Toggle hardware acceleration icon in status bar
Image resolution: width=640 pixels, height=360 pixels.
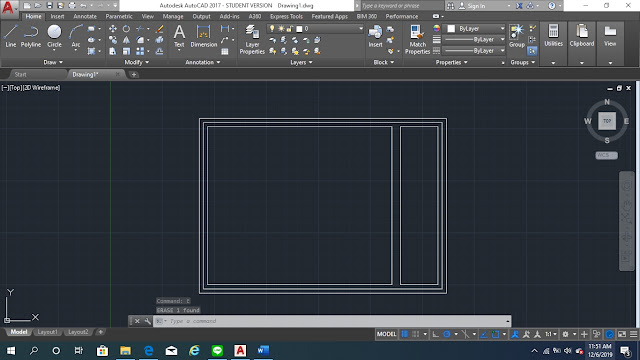click(609, 334)
